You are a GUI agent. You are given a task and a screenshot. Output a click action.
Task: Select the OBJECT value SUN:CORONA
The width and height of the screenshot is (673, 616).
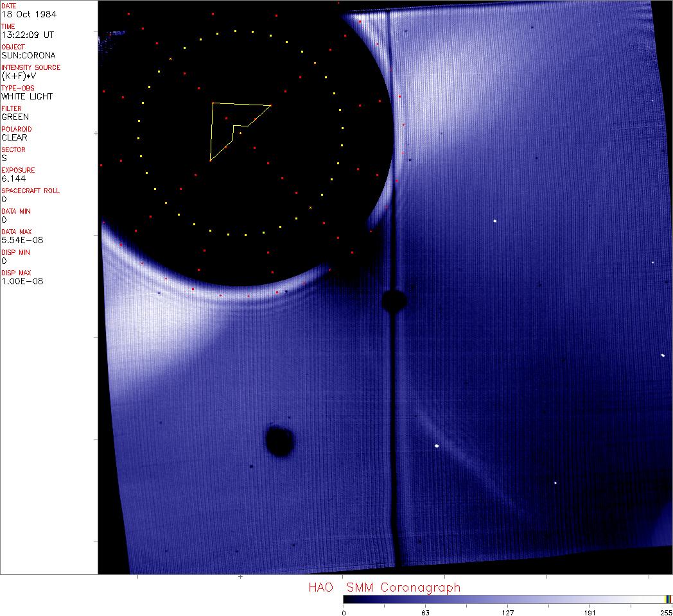(x=28, y=55)
